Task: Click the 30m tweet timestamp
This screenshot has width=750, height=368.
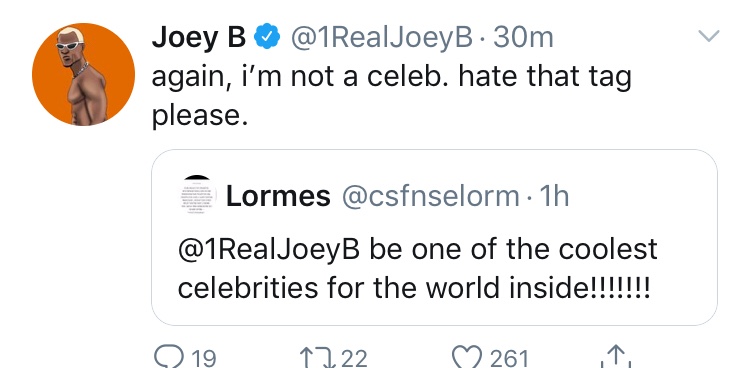Action: pyautogui.click(x=523, y=38)
